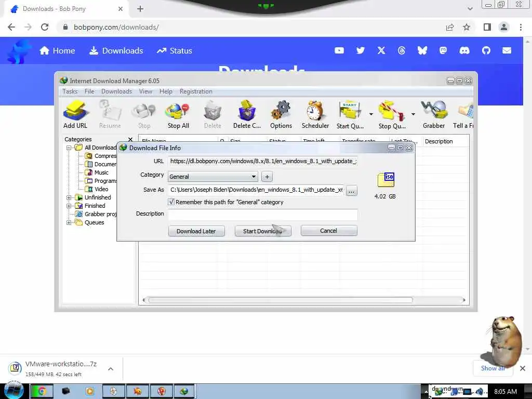This screenshot has height=399, width=532.
Task: Click the share page icon in address bar
Action: coord(450,27)
